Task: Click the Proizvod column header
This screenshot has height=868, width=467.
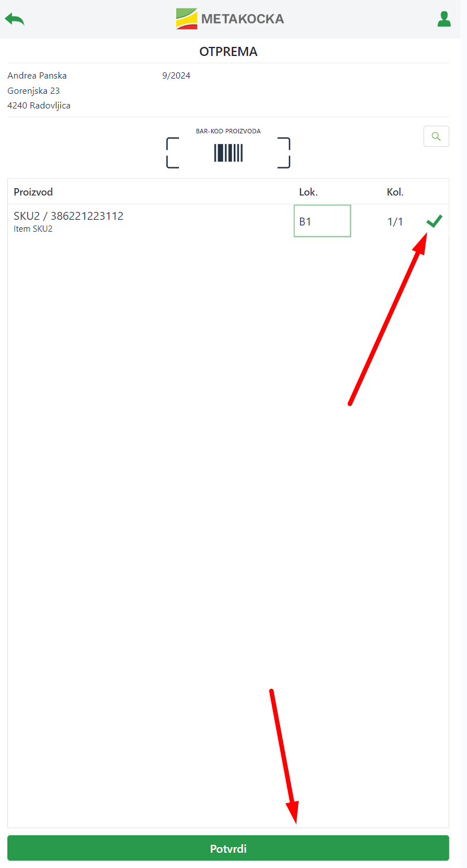Action: click(33, 192)
